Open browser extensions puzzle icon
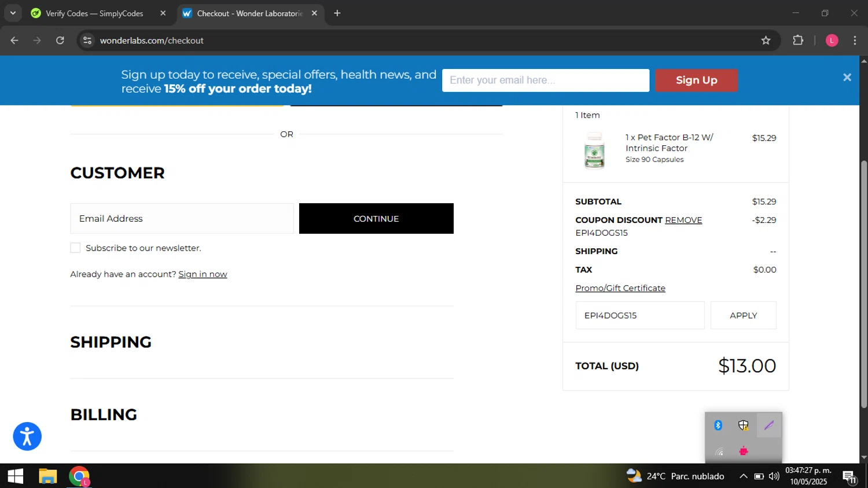This screenshot has width=868, height=488. click(798, 41)
